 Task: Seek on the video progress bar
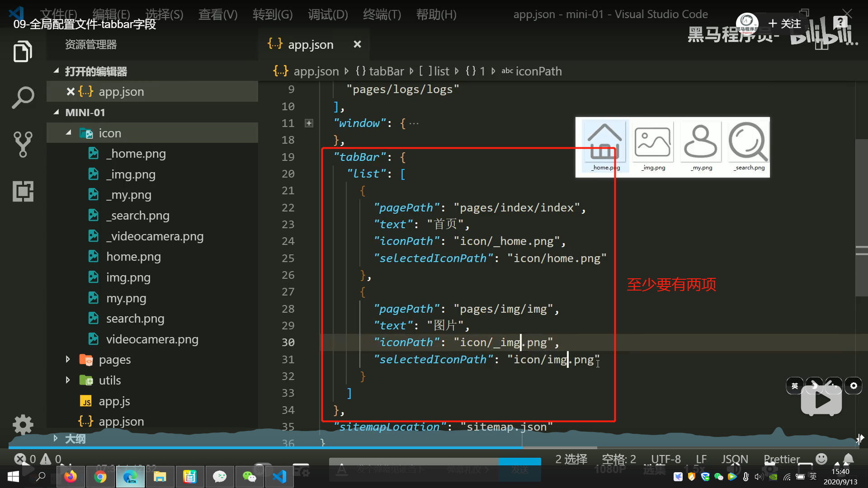[x=434, y=448]
